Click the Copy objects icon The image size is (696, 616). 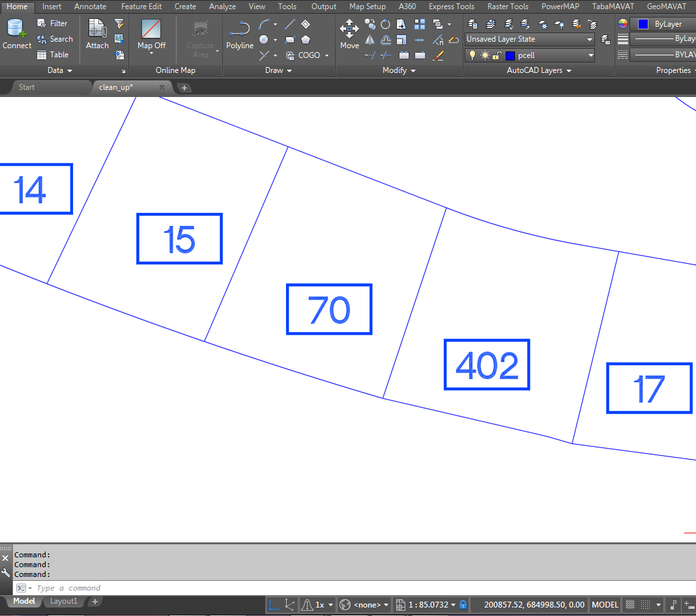pyautogui.click(x=370, y=24)
